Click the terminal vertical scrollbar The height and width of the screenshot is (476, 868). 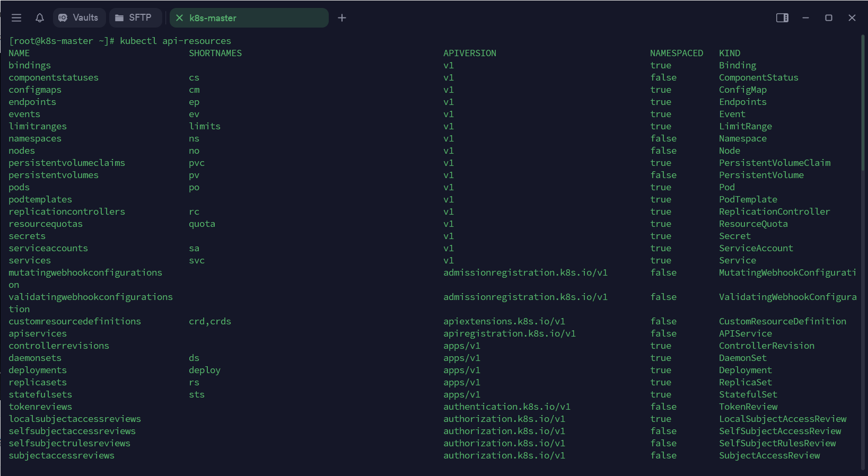pos(863,103)
